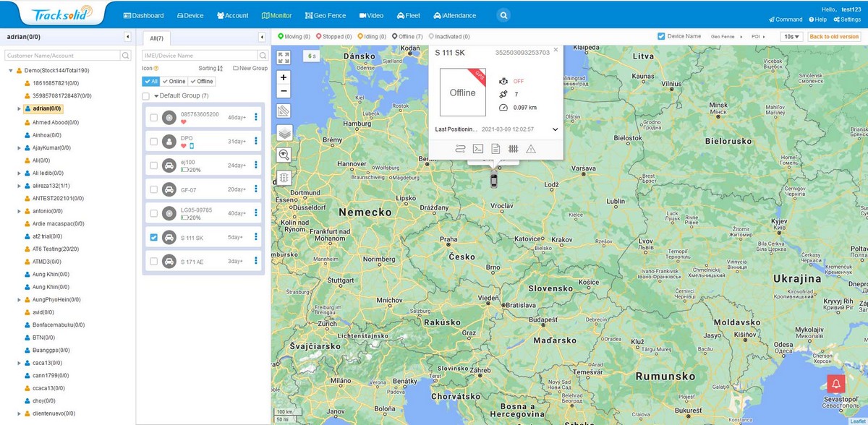868x425 pixels.
Task: Expand the Ali ledib(0/0) tree node
Action: (x=19, y=173)
